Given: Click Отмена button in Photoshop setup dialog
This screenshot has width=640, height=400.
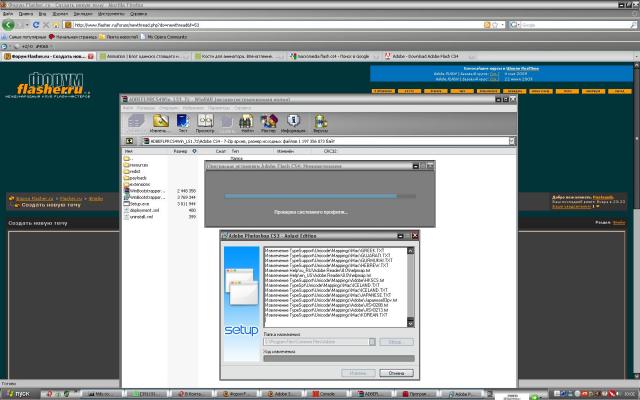Looking at the screenshot, I should point(396,373).
